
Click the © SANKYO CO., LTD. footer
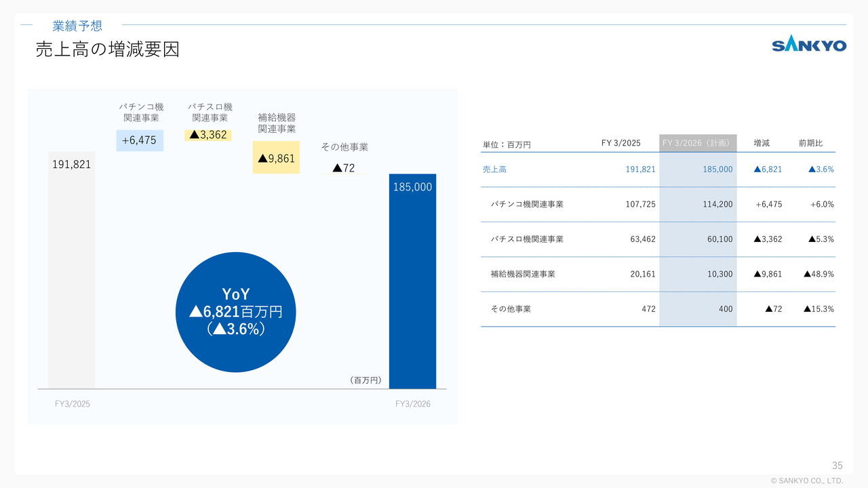[x=807, y=481]
